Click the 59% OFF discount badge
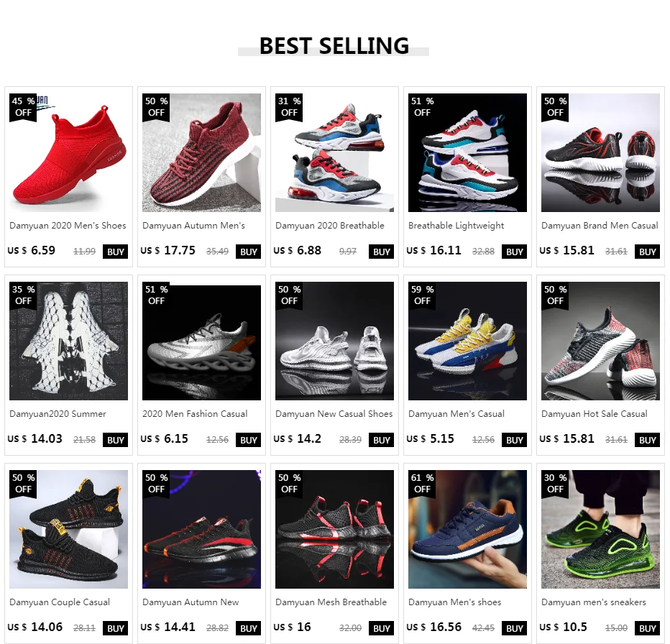This screenshot has width=670, height=644. click(x=422, y=295)
